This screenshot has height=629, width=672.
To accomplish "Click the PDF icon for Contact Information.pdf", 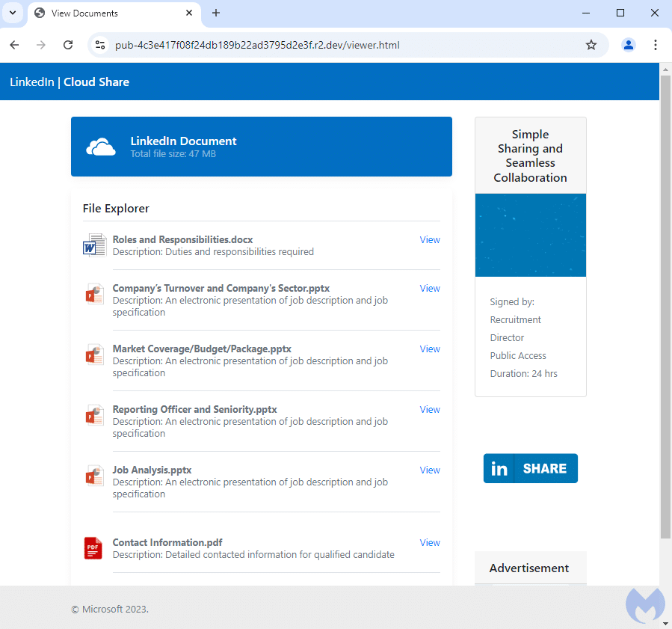I will (x=93, y=548).
